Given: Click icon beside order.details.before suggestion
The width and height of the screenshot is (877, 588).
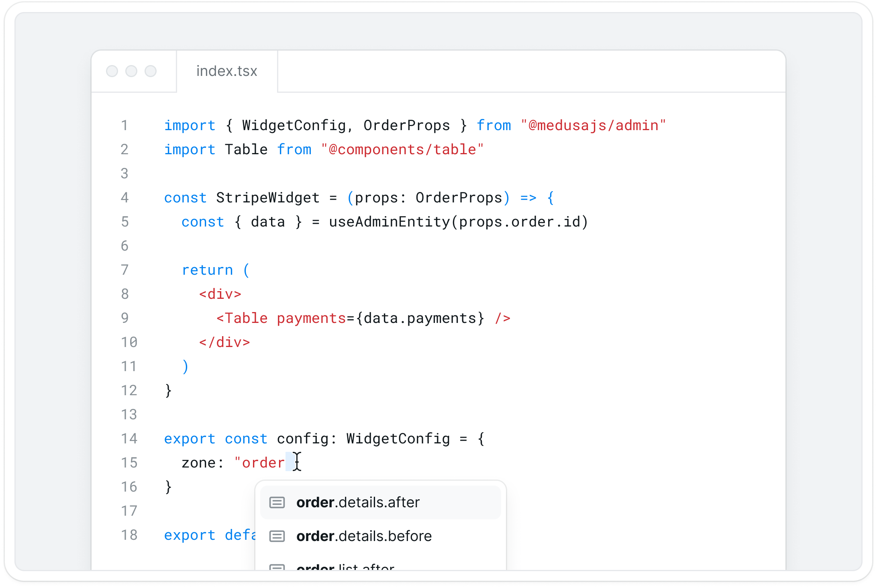Looking at the screenshot, I should coord(277,536).
